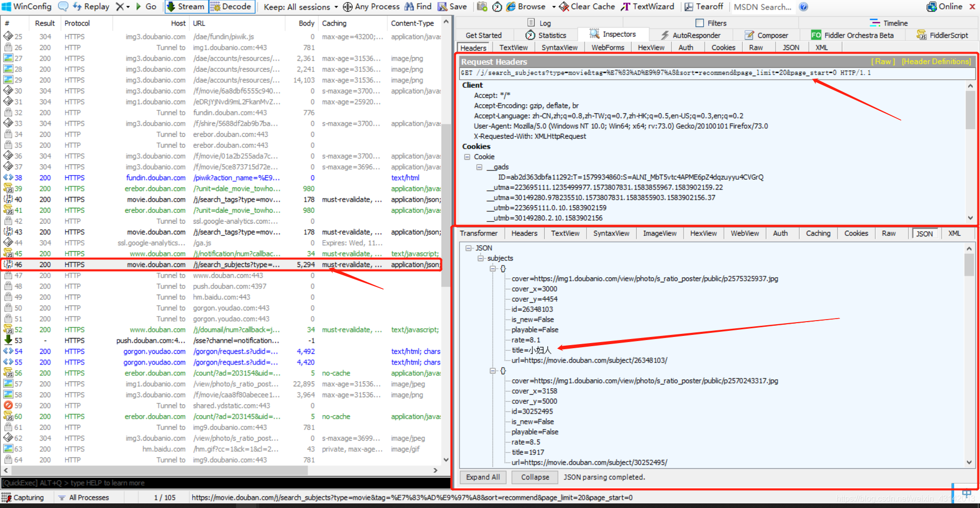980x508 pixels.
Task: Click the blue help icon
Action: coord(803,7)
